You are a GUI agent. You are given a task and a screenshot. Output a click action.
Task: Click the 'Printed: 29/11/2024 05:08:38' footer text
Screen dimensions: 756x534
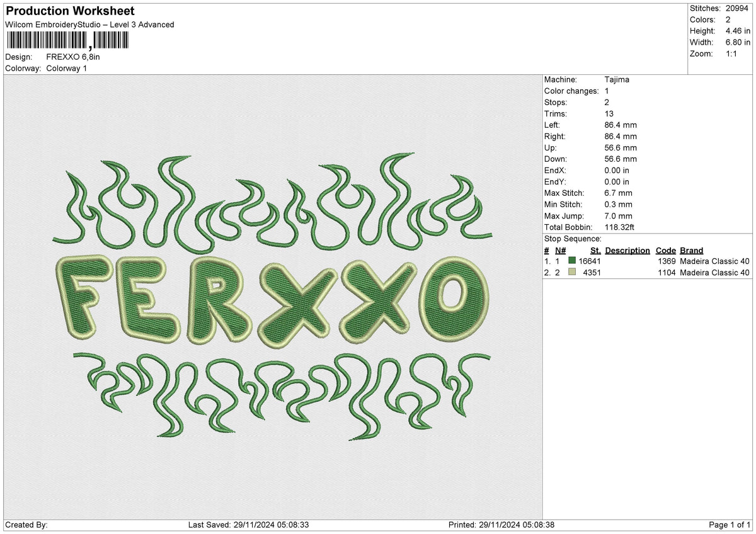[x=501, y=525]
